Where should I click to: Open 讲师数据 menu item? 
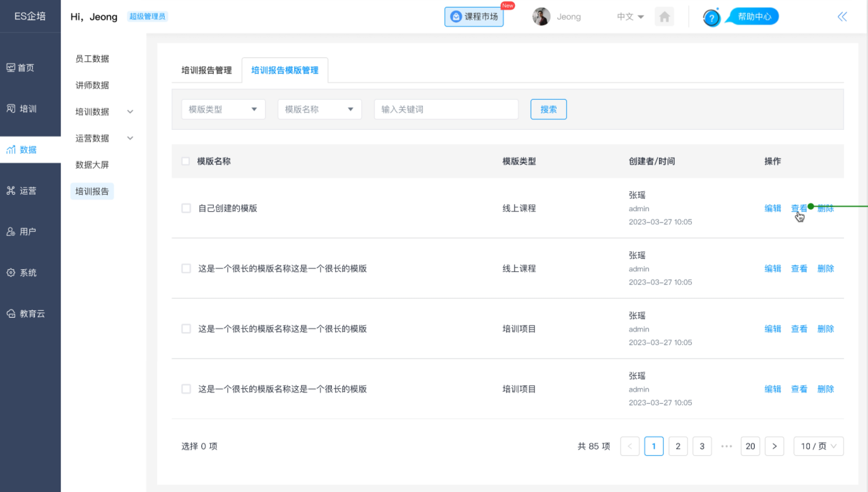point(92,85)
